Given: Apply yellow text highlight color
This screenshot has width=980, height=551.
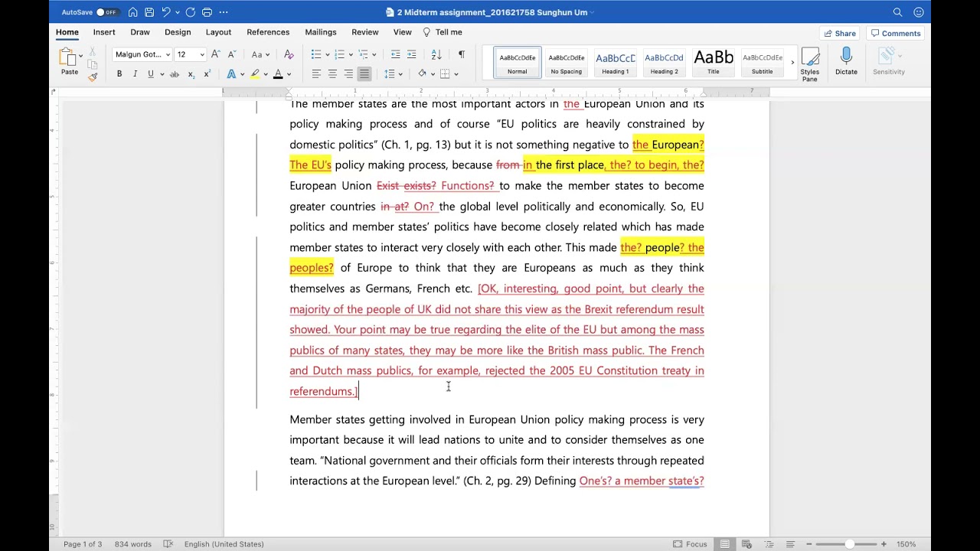Looking at the screenshot, I should click(255, 74).
